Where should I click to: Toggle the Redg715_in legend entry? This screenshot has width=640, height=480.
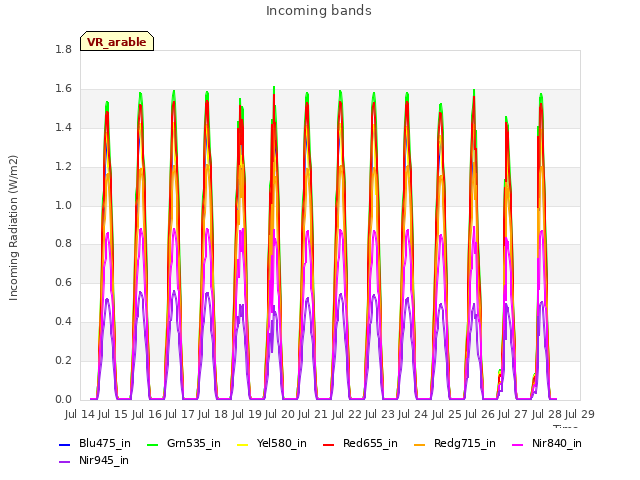click(x=455, y=443)
